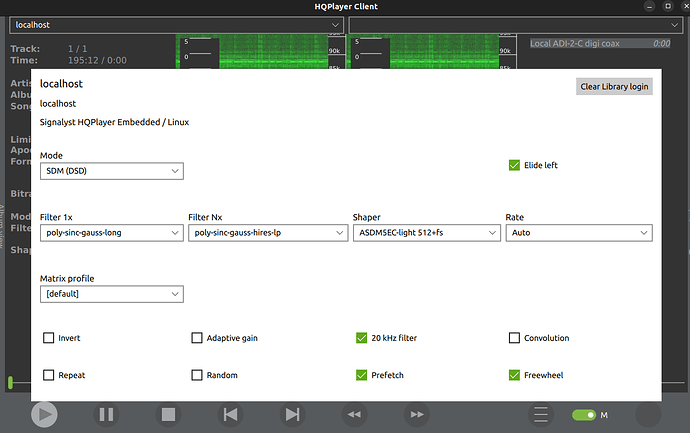Click the rewind icon

(x=353, y=414)
